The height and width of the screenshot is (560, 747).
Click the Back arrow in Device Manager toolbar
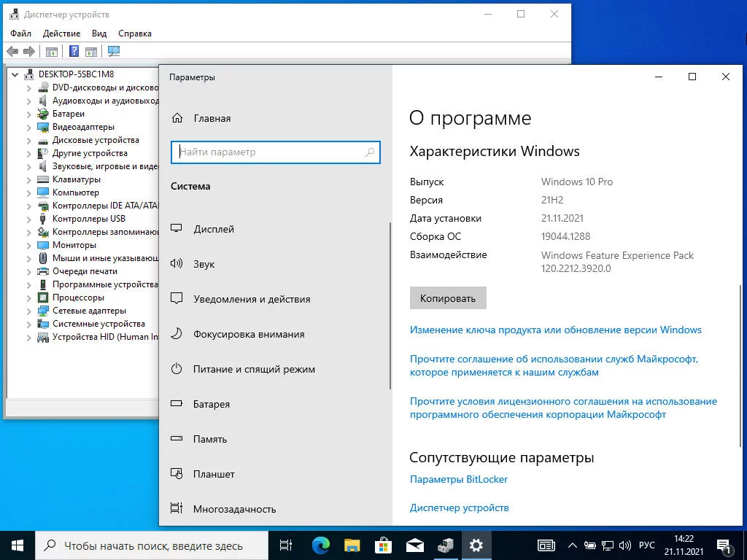pos(13,51)
